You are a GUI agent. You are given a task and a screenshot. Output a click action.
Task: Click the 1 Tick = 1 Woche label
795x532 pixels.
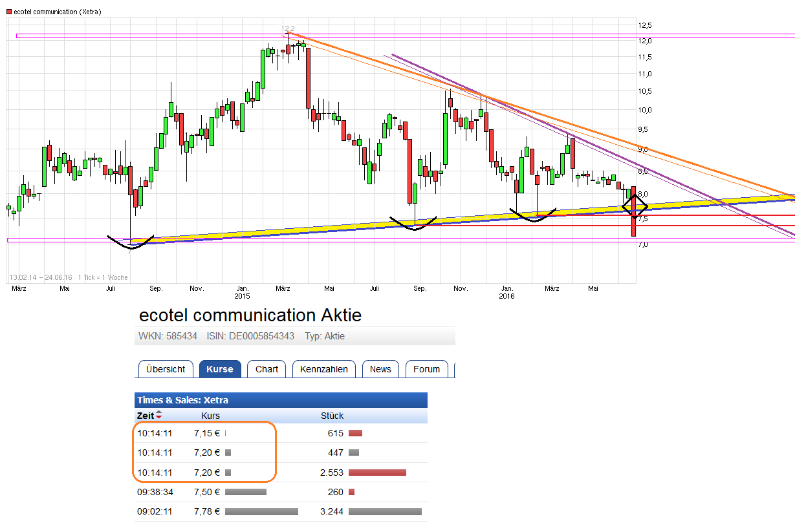tap(103, 277)
